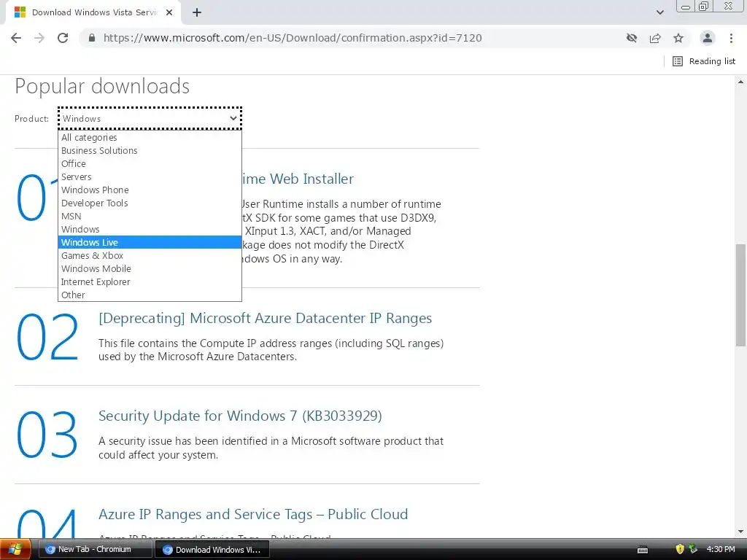
Task: Choose Office in the Product list
Action: (150, 163)
